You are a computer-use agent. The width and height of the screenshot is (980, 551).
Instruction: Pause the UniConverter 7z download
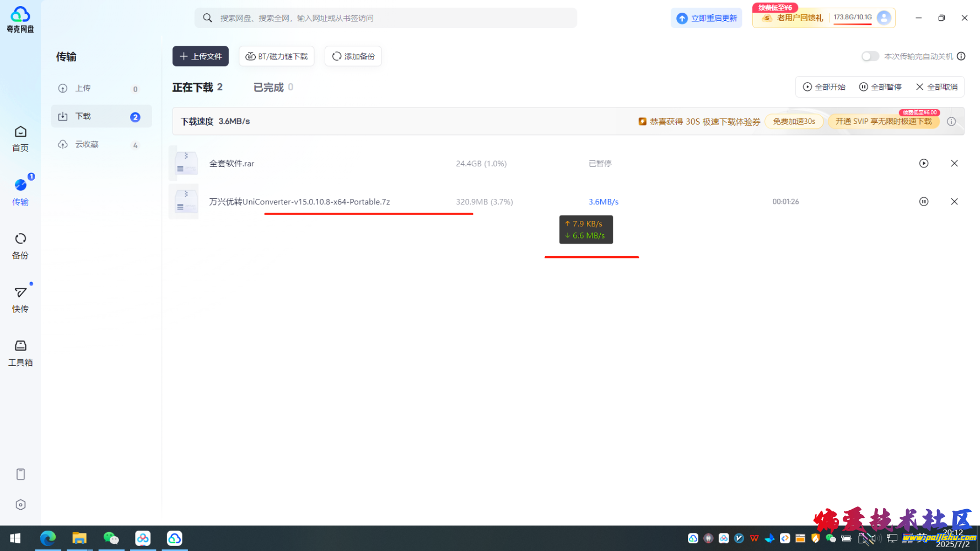point(924,201)
